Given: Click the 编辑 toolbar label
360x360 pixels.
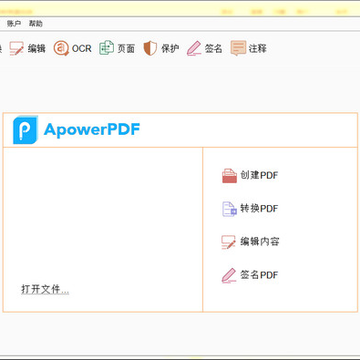Looking at the screenshot, I should 36,49.
